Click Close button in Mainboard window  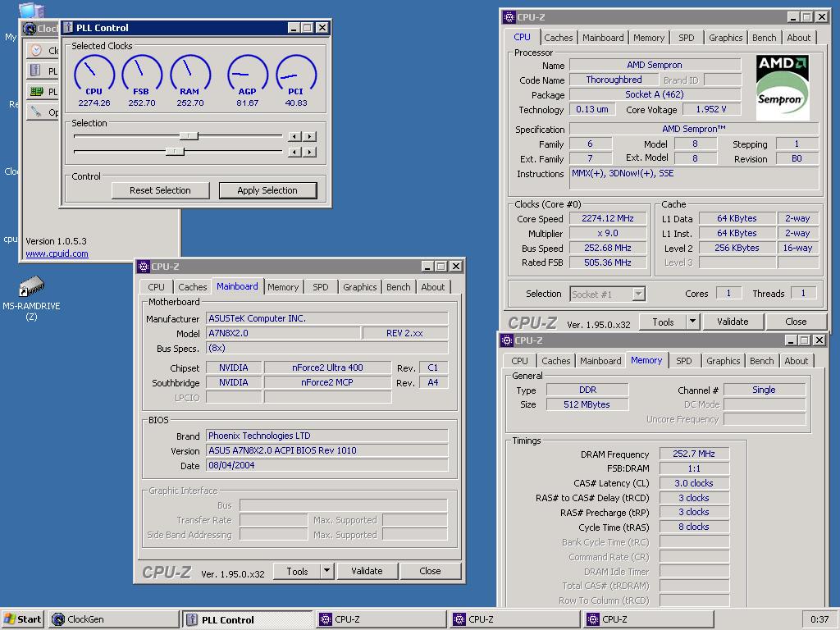coord(430,571)
